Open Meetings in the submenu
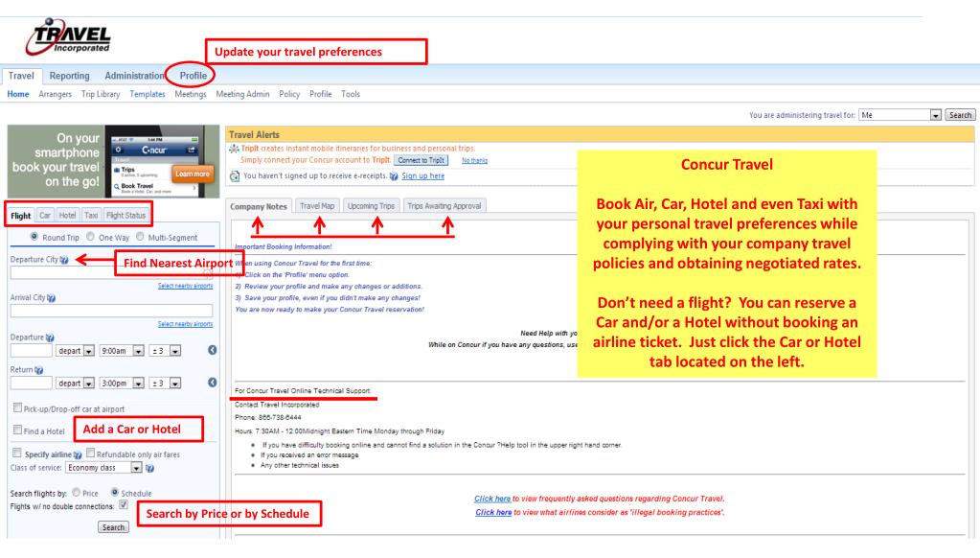Screen dimensions: 980x558 coord(191,94)
